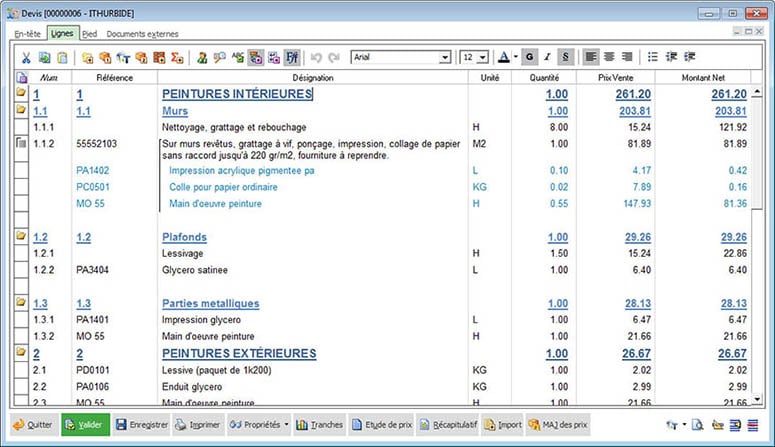Open the dropdown arrow beside bottom 'T' icon

[684, 425]
